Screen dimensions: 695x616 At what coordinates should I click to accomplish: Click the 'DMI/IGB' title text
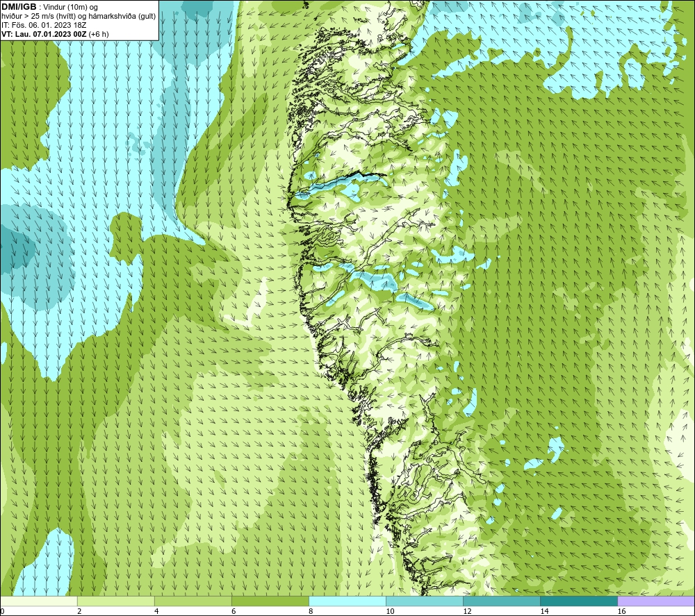click(19, 7)
